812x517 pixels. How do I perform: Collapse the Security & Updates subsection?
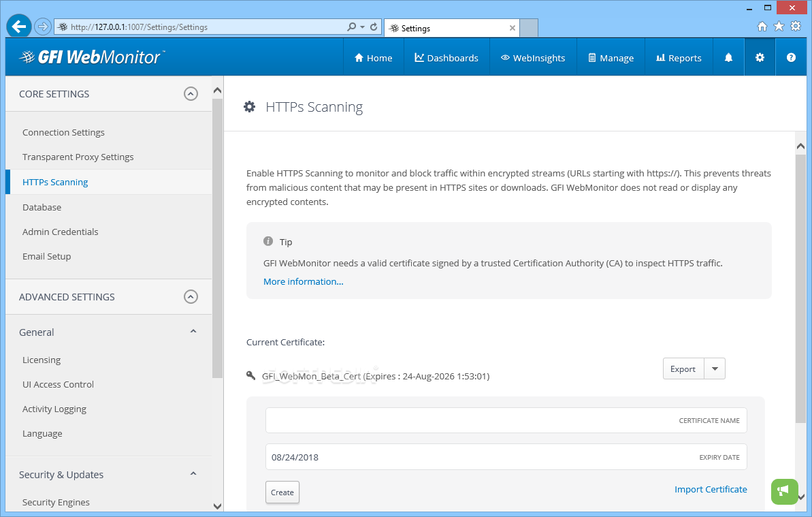193,474
